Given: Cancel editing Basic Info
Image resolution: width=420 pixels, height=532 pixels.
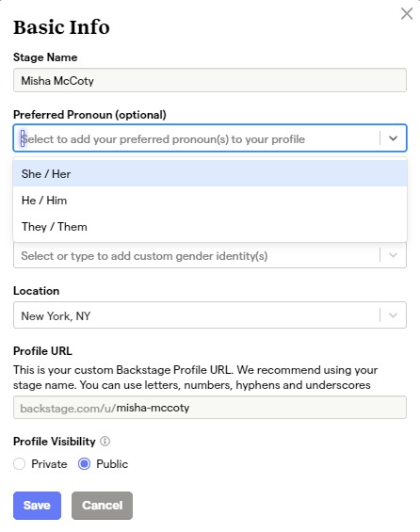Looking at the screenshot, I should tap(102, 506).
